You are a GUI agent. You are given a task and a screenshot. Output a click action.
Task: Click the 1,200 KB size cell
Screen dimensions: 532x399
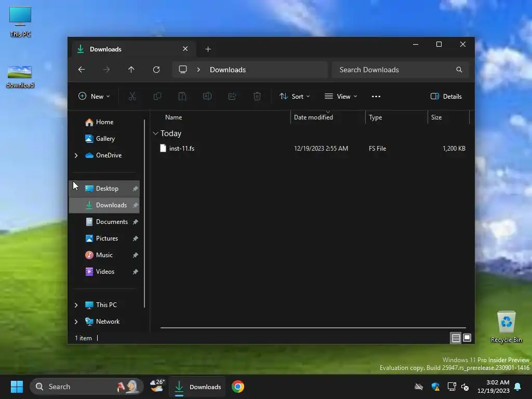click(x=454, y=148)
